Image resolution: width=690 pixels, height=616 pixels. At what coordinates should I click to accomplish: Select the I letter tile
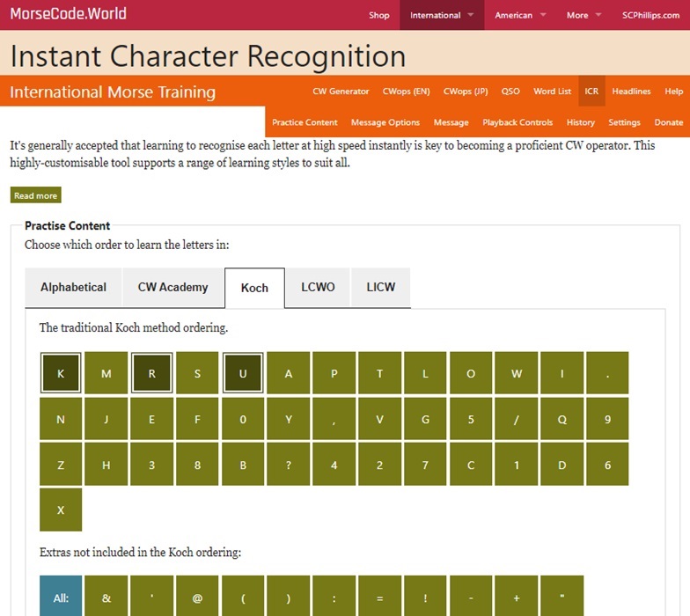tap(562, 373)
